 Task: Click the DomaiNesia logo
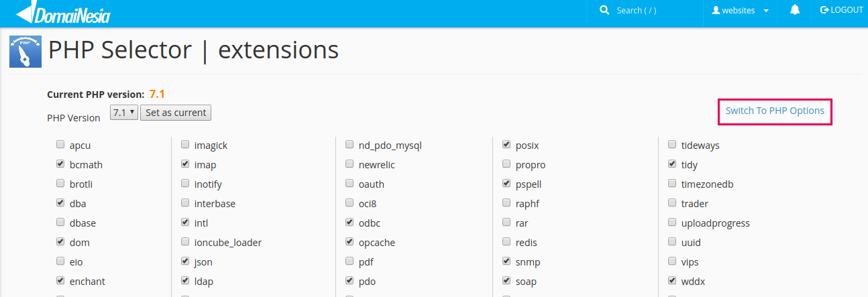pyautogui.click(x=63, y=13)
